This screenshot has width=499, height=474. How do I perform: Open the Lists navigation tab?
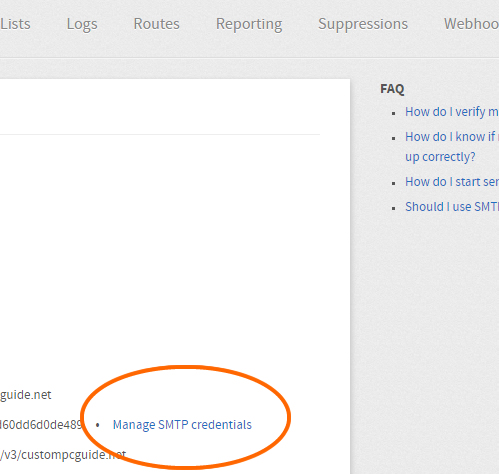pos(15,24)
